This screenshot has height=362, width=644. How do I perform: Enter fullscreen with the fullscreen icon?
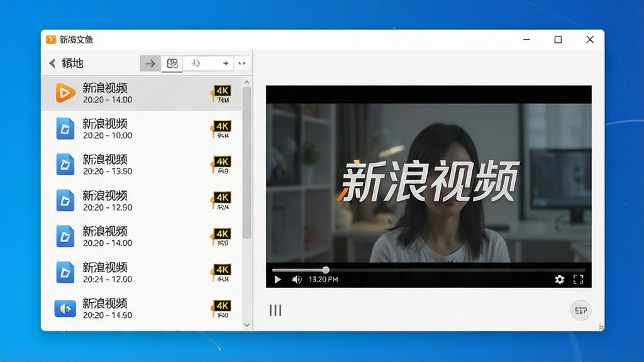579,280
